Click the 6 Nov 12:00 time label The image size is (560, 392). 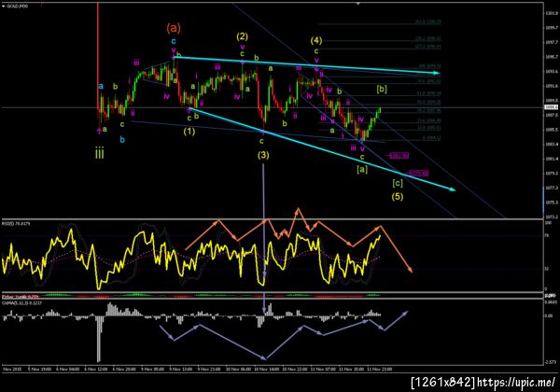97,370
